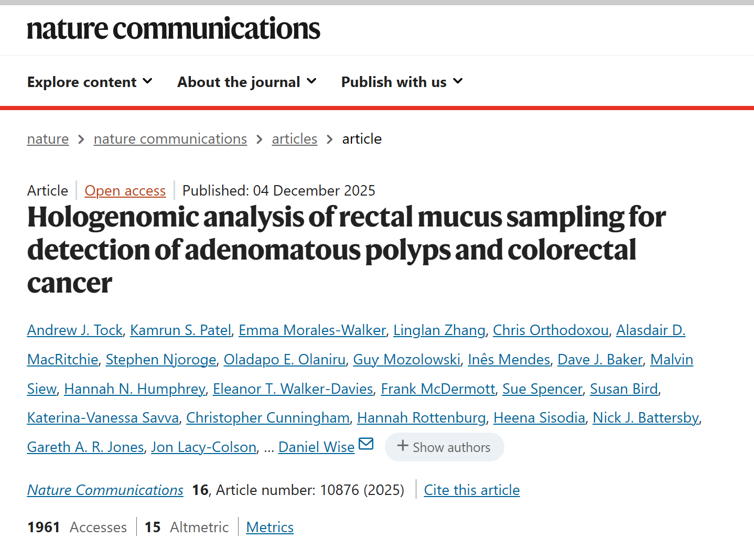
Task: Expand the Publish with us menu
Action: pyautogui.click(x=402, y=82)
